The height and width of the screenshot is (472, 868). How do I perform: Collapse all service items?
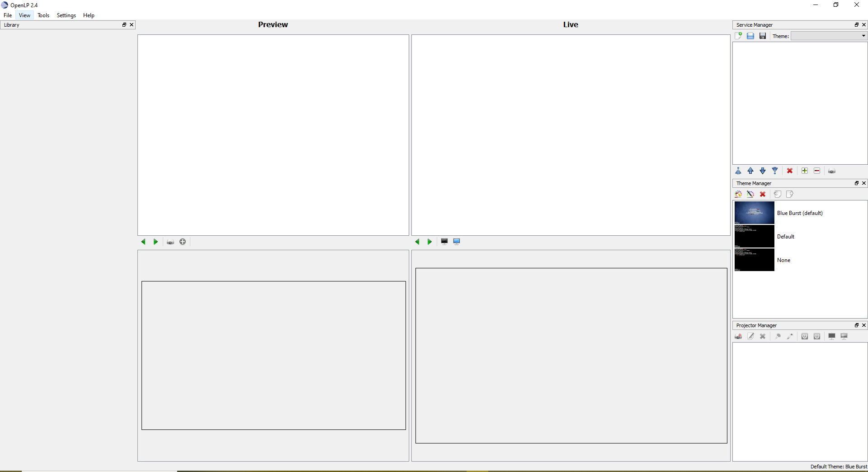817,171
